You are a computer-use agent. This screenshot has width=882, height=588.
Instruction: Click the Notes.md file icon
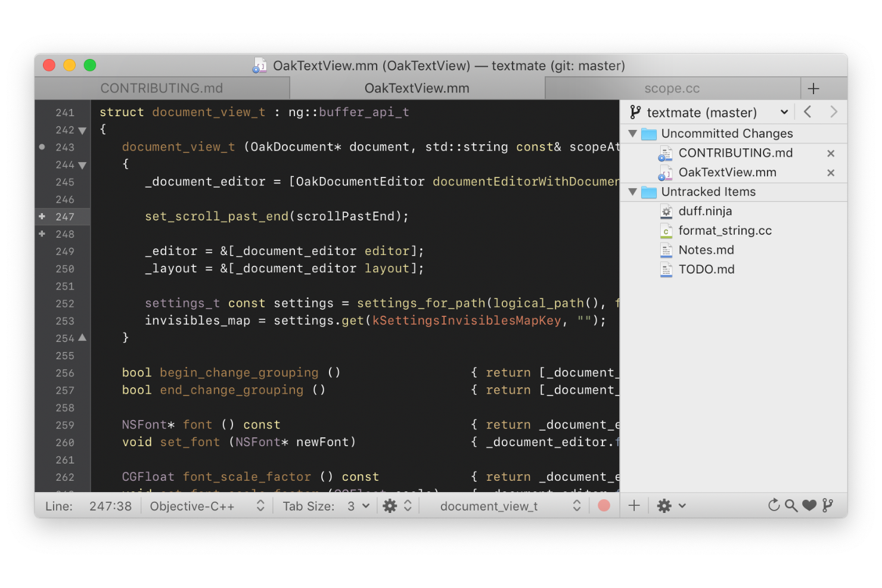[666, 250]
